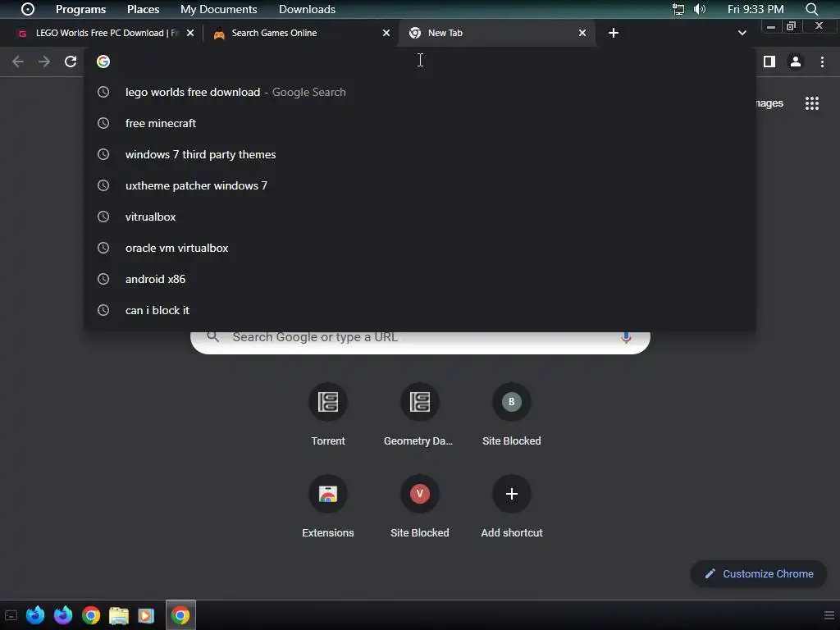The image size is (840, 630).
Task: Click the show desktop icon in taskbar
Action: [x=11, y=615]
